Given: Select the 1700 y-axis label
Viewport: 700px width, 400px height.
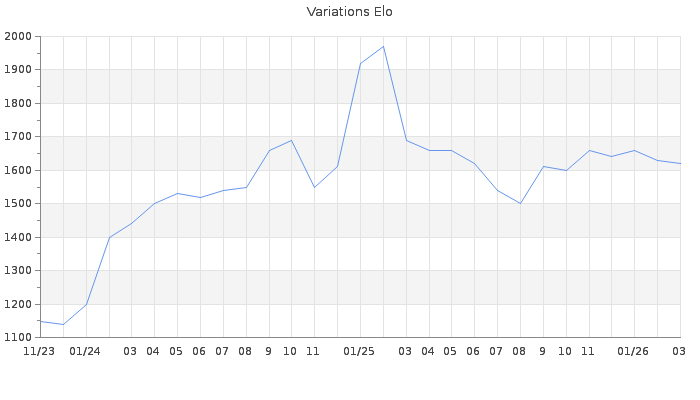Looking at the screenshot, I should 19,137.
